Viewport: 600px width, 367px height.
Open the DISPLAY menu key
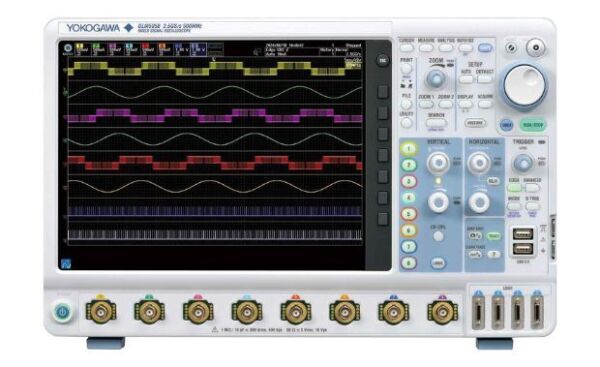point(465,104)
